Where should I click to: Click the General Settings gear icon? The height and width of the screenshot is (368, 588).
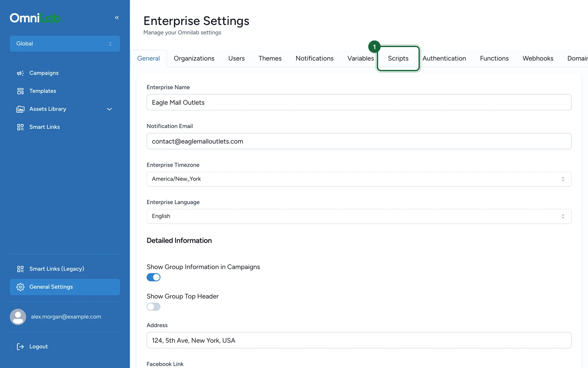[x=20, y=287]
